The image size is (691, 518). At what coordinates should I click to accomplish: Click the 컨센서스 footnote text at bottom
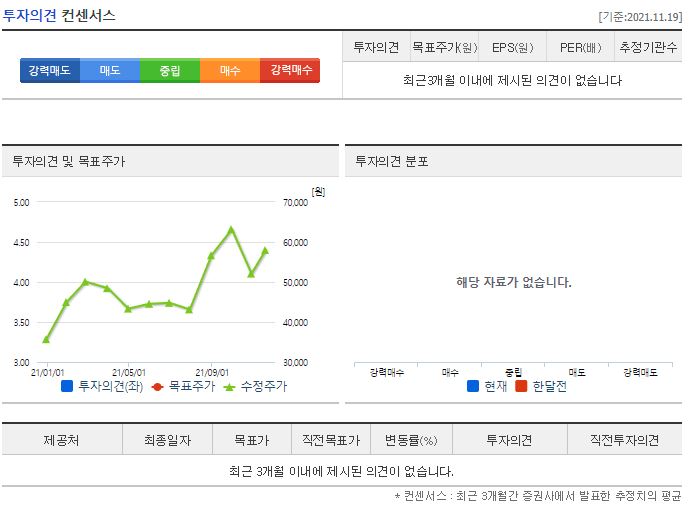pos(538,496)
